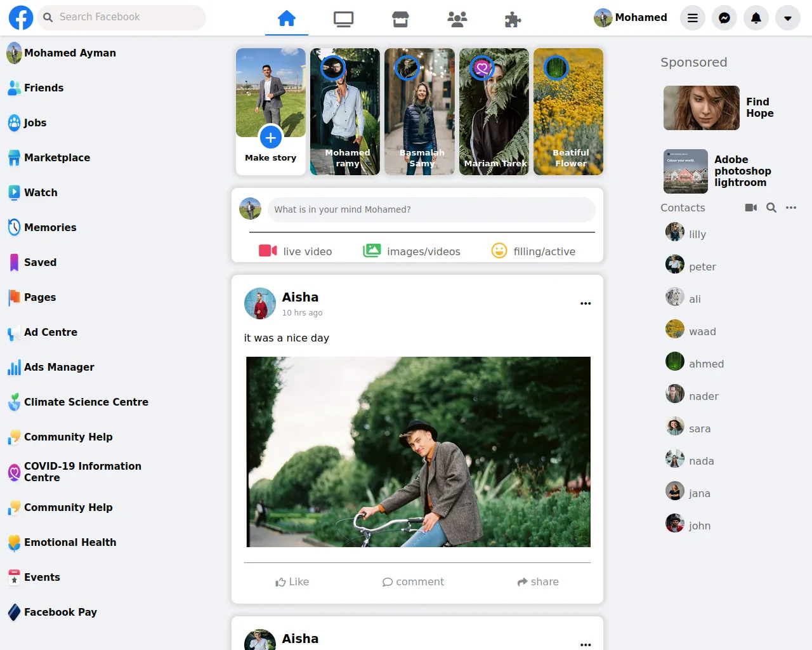Open the hamburger menu button in header

[x=693, y=18]
